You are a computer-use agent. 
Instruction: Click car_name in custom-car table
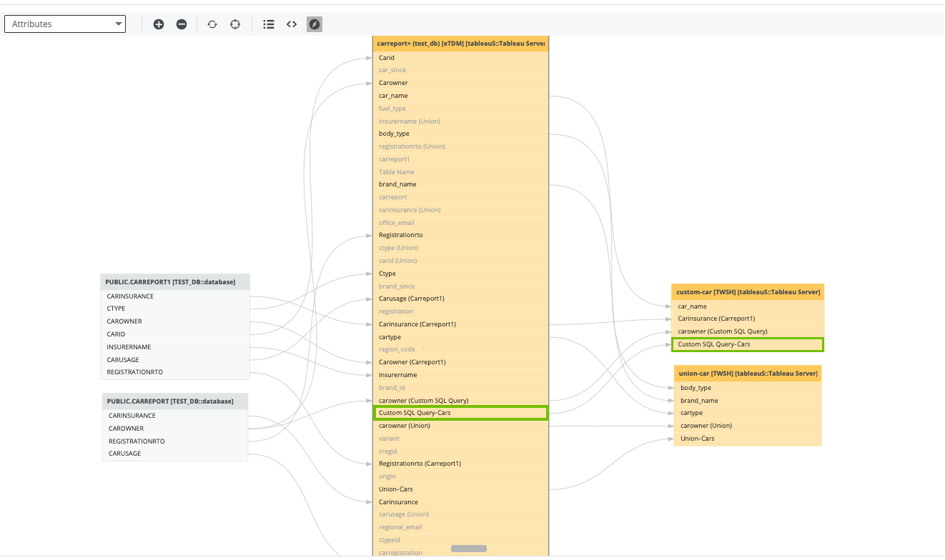[x=748, y=306]
